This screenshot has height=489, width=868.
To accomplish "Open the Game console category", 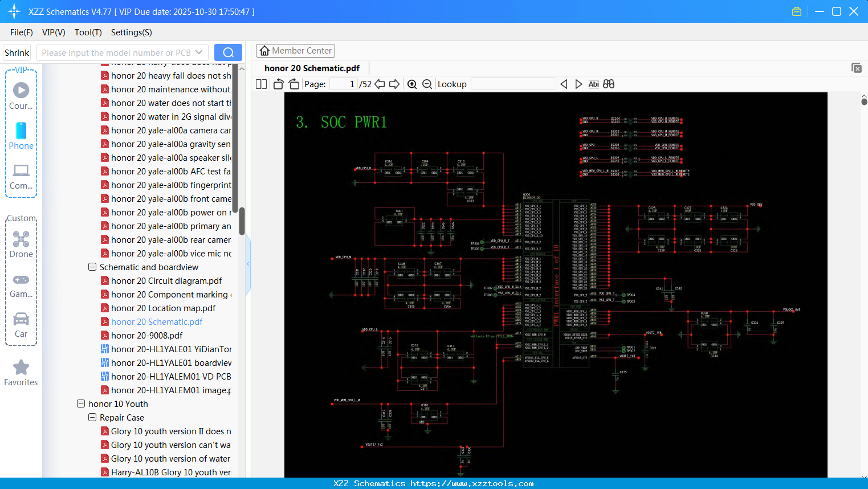I will tap(21, 285).
